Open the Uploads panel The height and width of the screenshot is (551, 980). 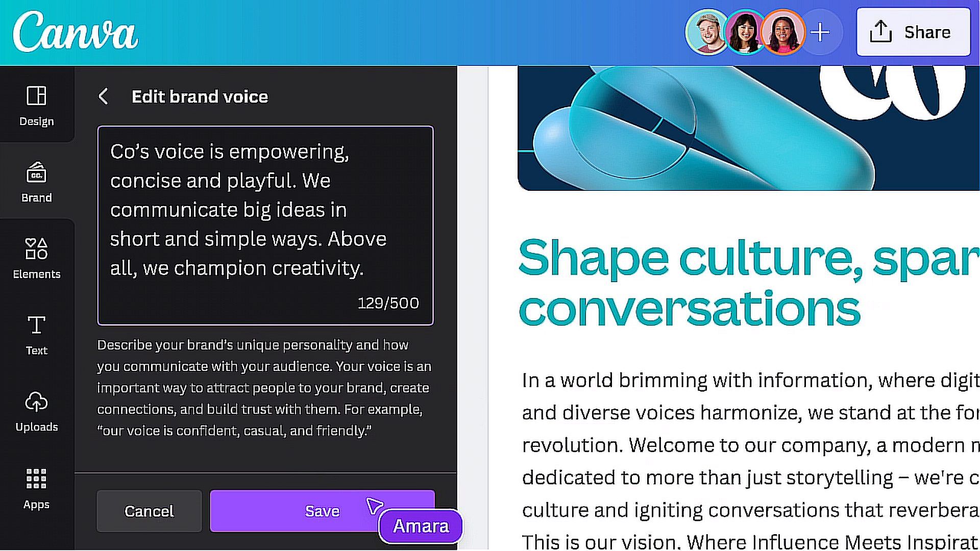click(x=37, y=411)
